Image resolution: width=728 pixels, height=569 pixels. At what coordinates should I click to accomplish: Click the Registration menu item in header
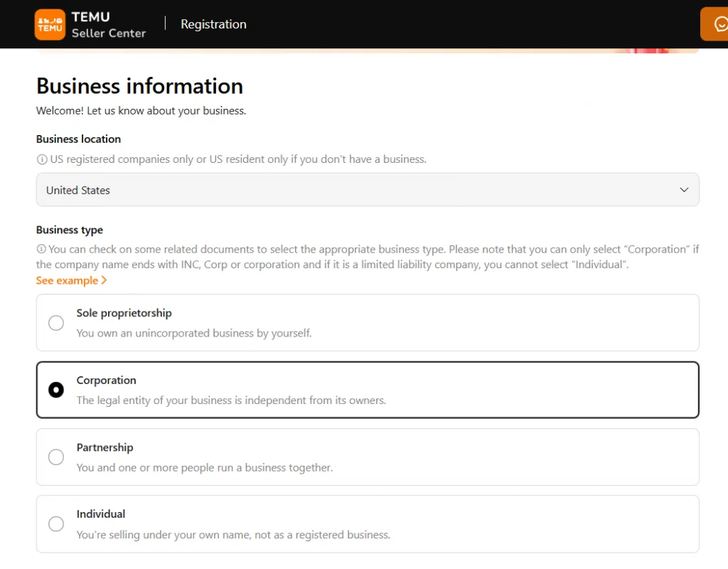point(213,23)
